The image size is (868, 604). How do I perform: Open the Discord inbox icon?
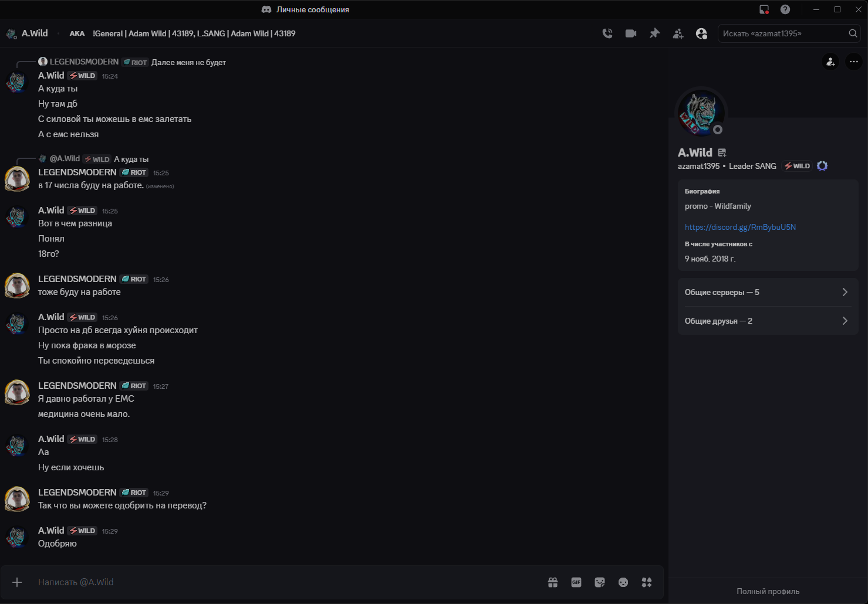[764, 9]
